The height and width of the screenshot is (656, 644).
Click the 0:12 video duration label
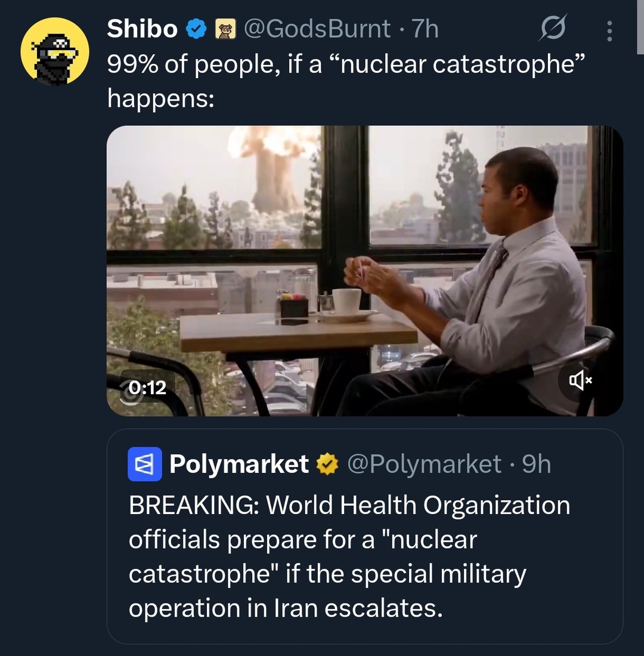(148, 388)
